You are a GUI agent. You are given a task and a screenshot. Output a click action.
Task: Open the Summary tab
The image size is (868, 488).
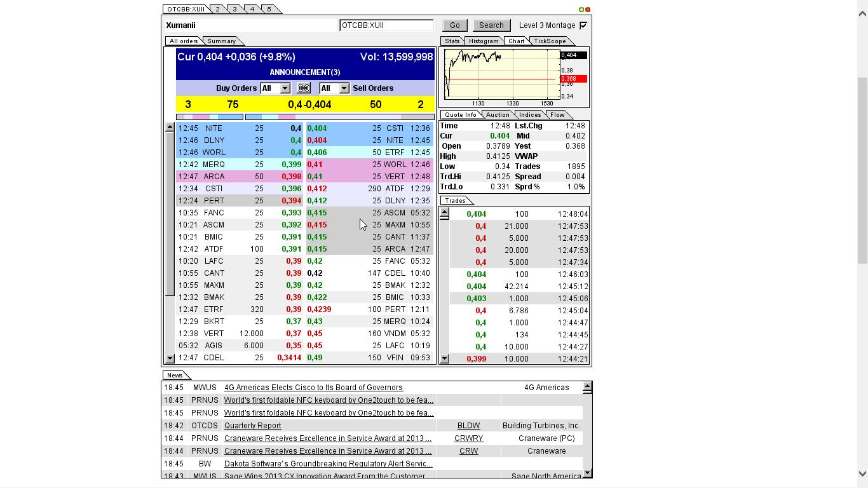(x=221, y=41)
